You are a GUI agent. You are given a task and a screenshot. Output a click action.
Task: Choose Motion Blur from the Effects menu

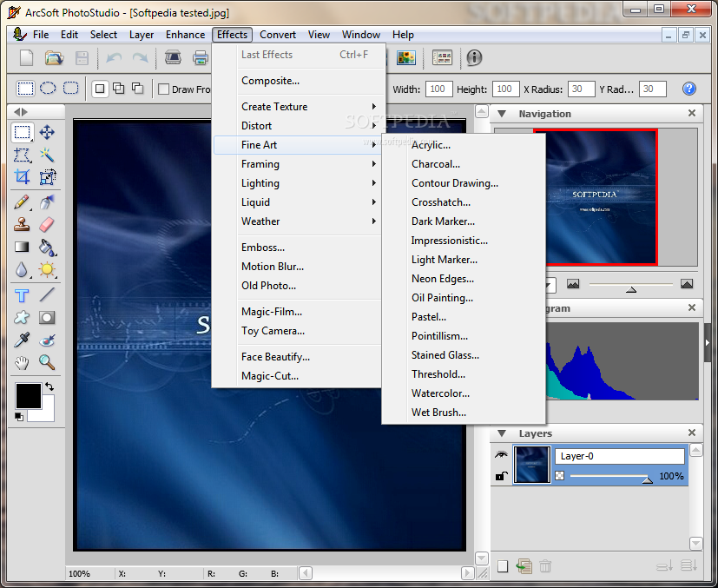click(x=297, y=267)
